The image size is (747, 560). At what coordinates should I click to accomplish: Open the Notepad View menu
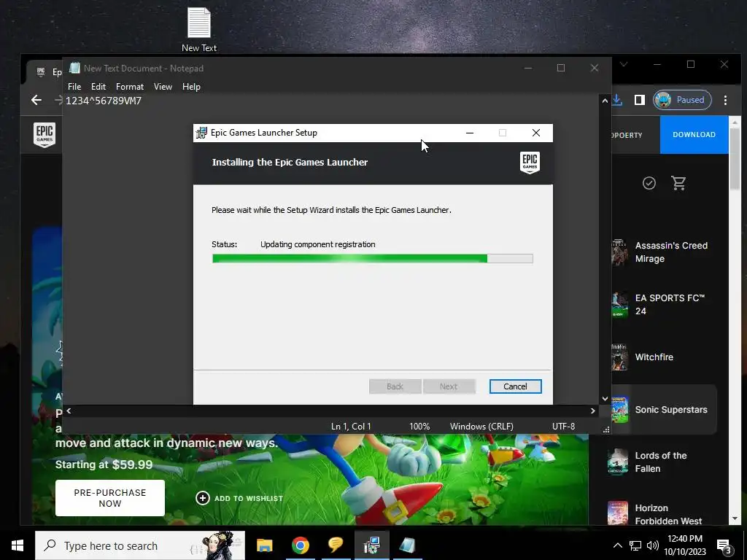(163, 87)
